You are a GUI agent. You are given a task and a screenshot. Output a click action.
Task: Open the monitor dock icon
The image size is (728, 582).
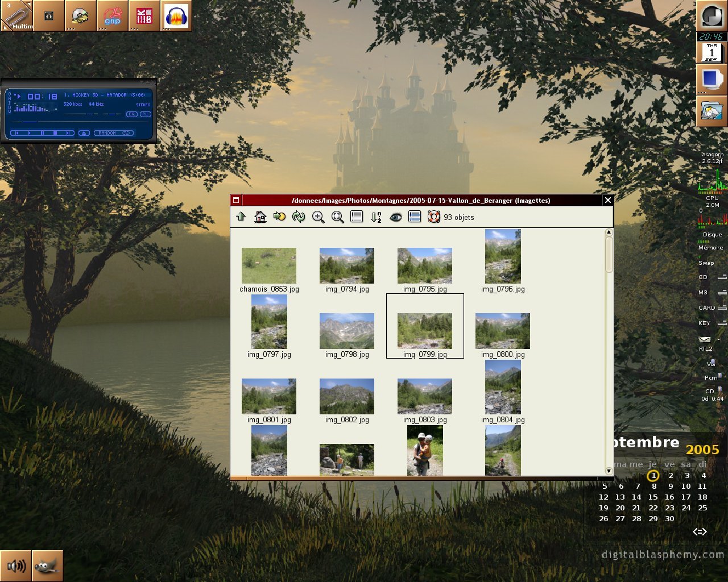712,79
